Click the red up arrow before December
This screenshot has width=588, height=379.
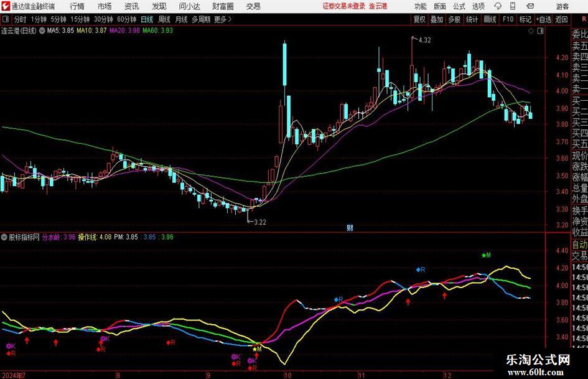click(444, 296)
